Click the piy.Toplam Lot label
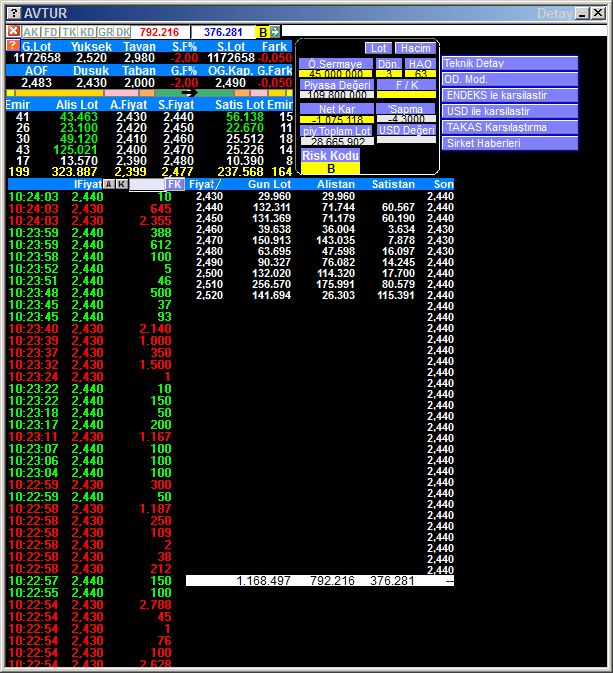Screen dimensions: 613x673 [x=337, y=131]
